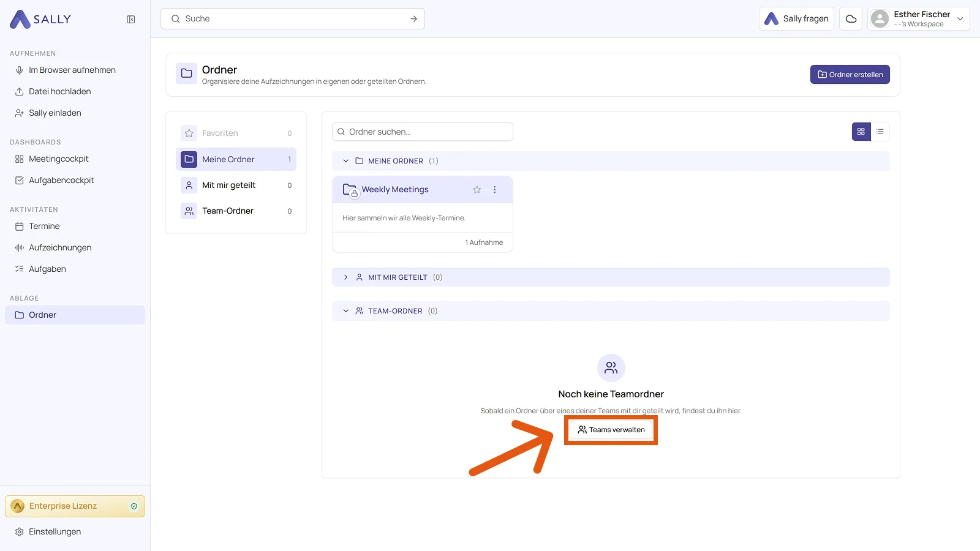The height and width of the screenshot is (551, 980).
Task: Click the Sally logo in sidebar
Action: coord(40,19)
